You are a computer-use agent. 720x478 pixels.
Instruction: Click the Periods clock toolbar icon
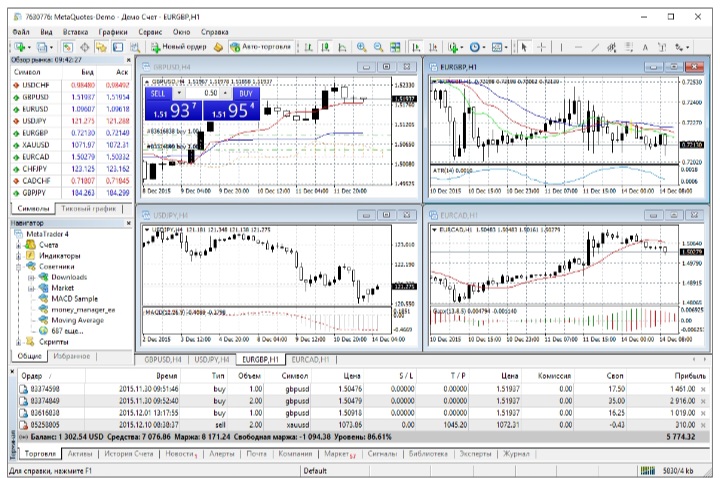coord(477,47)
